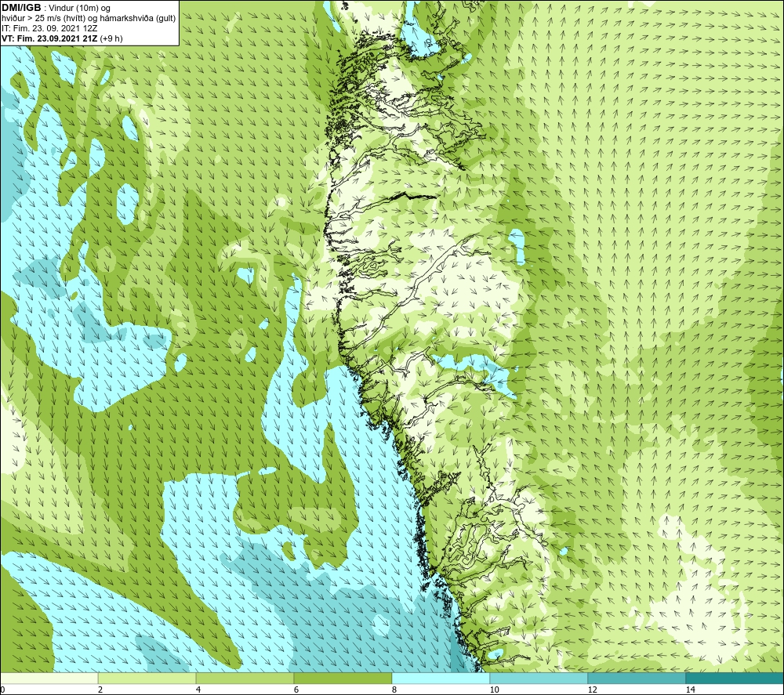Click the pale yellow 0–2 m/s scale swatch
The image size is (784, 695).
click(x=49, y=679)
